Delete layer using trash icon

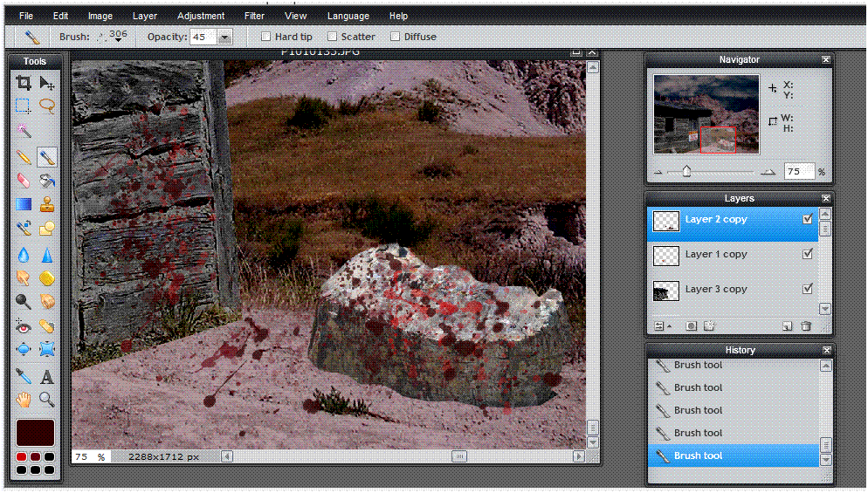(x=806, y=325)
